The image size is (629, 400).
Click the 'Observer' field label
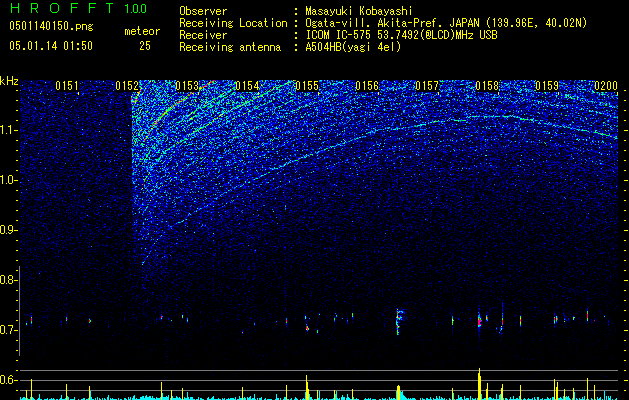point(203,11)
